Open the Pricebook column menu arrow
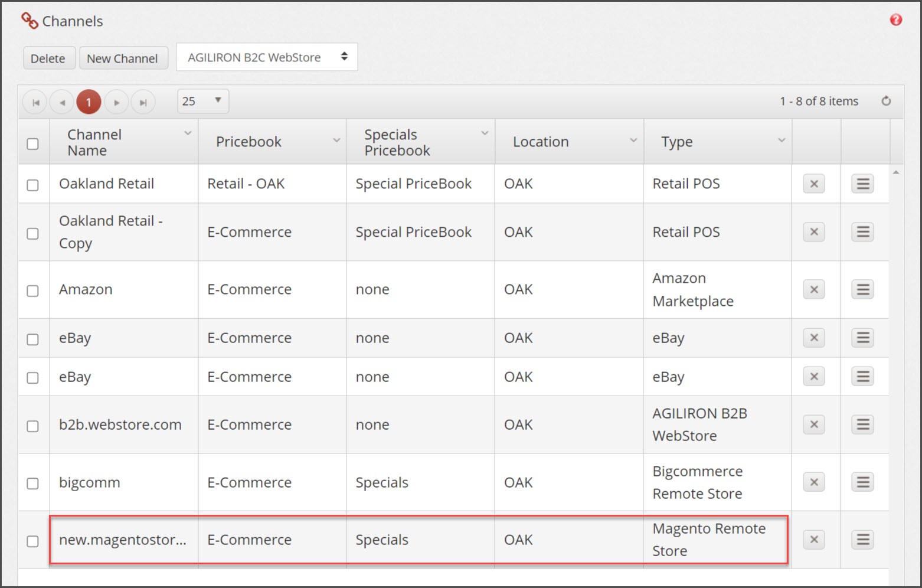Viewport: 922px width, 588px height. point(336,141)
